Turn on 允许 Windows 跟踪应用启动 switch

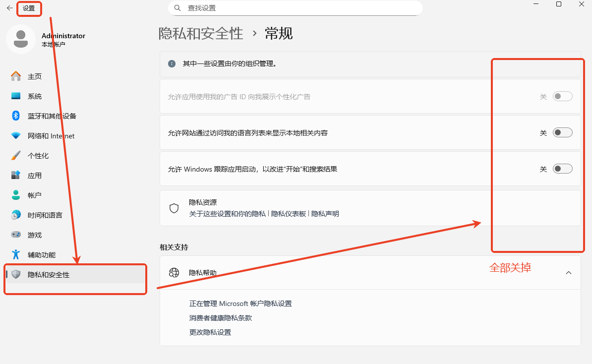(x=562, y=168)
